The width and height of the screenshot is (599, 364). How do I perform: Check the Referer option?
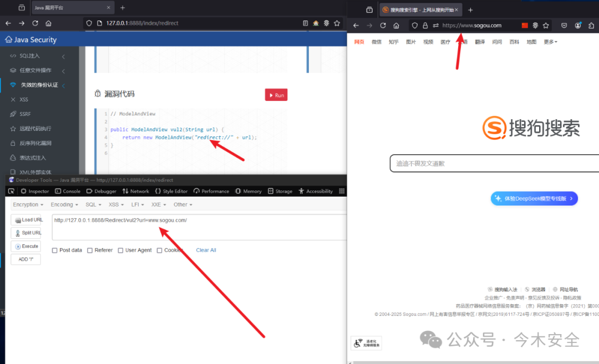pos(90,250)
